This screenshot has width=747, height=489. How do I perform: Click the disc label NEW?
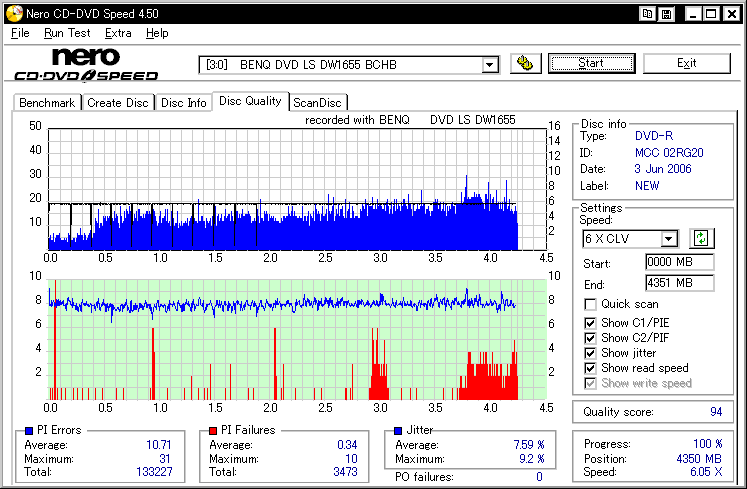(x=647, y=185)
